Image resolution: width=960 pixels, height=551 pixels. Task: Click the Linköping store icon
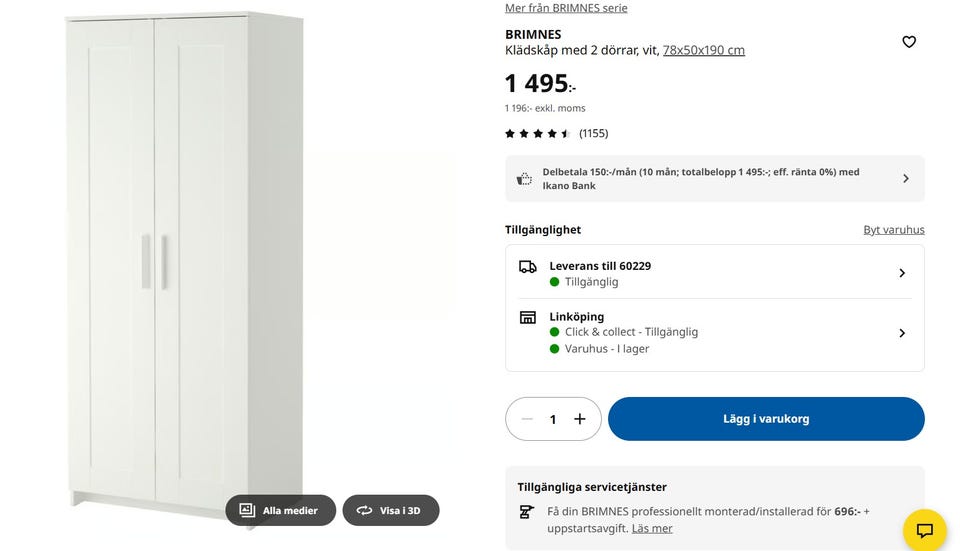click(527, 318)
